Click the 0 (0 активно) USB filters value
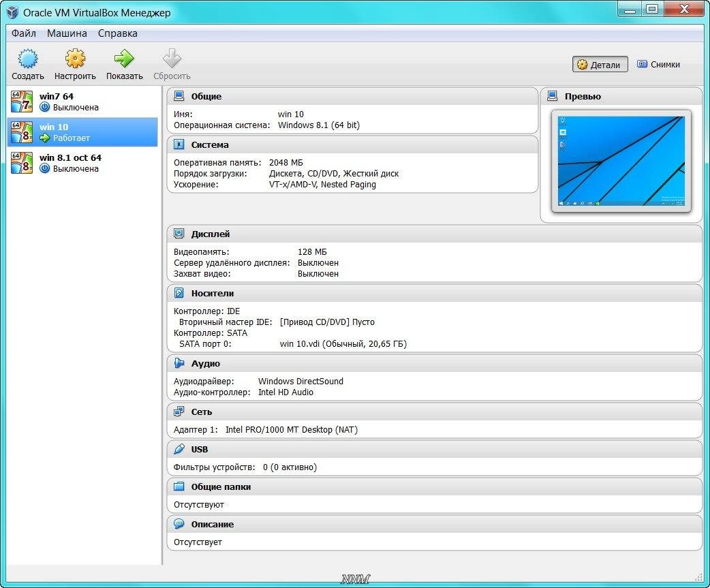The height and width of the screenshot is (588, 710). [x=290, y=467]
